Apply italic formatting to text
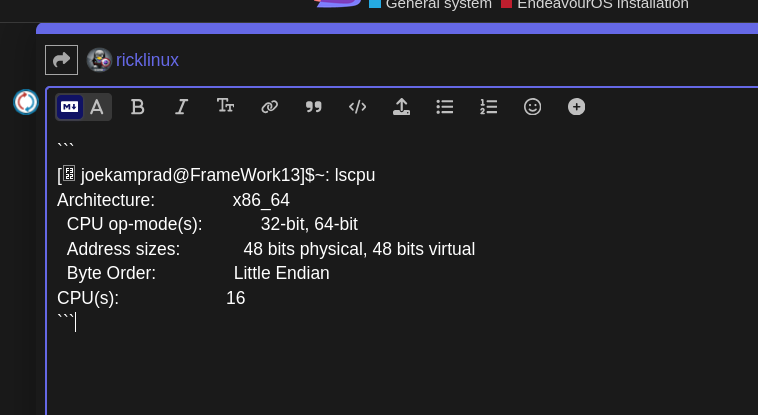This screenshot has width=758, height=415. coord(181,107)
